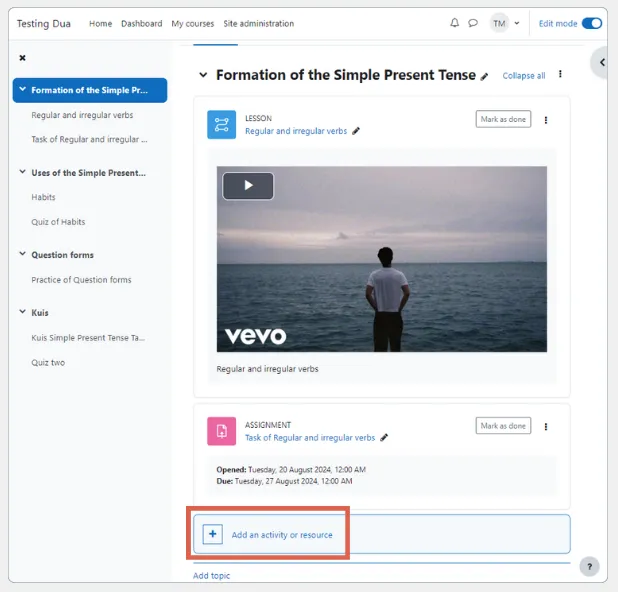Open the section three-dot actions menu
The height and width of the screenshot is (592, 618).
click(x=560, y=74)
